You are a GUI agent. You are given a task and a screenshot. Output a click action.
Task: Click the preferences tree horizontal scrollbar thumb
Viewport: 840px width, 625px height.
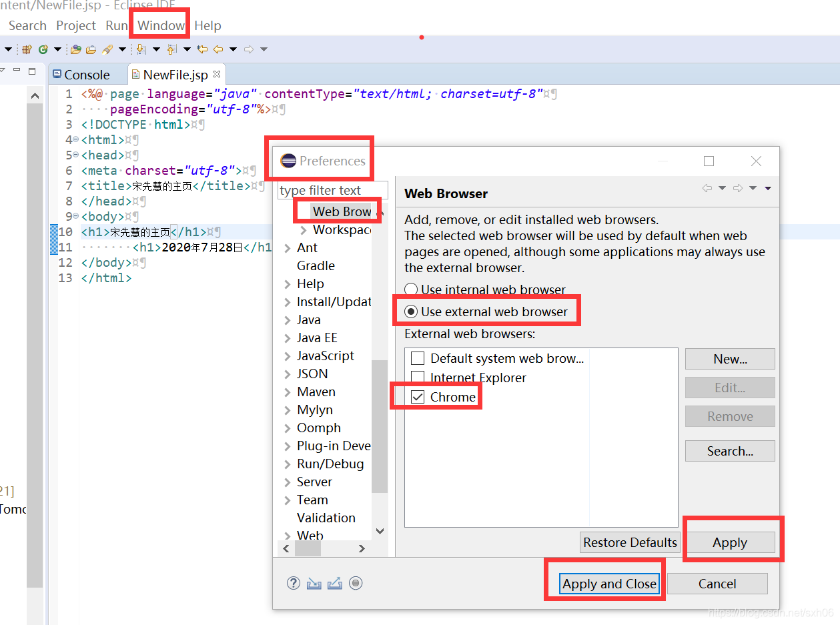point(308,548)
